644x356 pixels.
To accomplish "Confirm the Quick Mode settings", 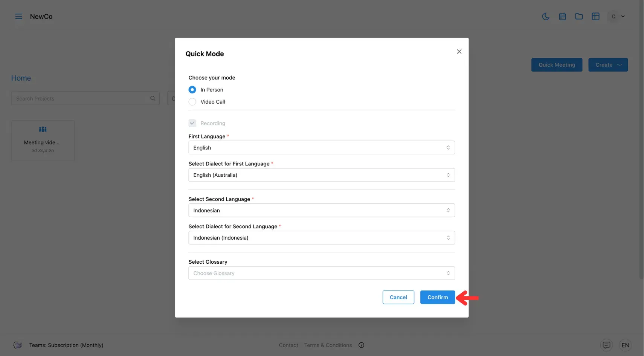I will pos(437,297).
